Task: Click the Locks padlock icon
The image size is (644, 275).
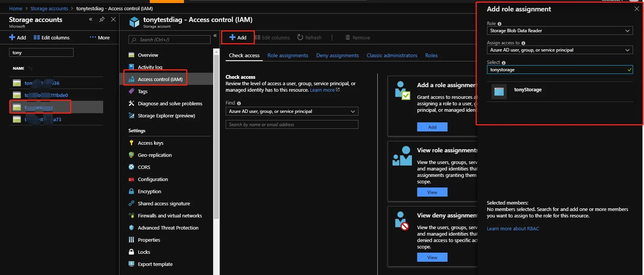Action: point(131,252)
